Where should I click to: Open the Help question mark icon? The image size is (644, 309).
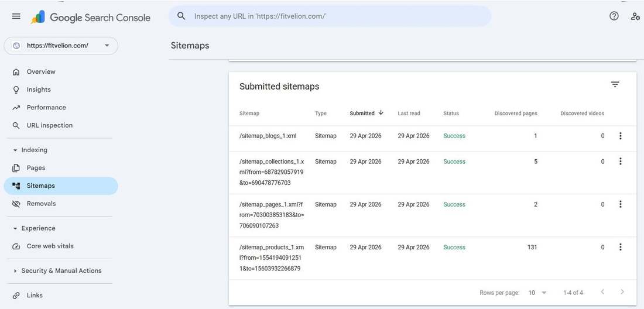click(x=614, y=16)
